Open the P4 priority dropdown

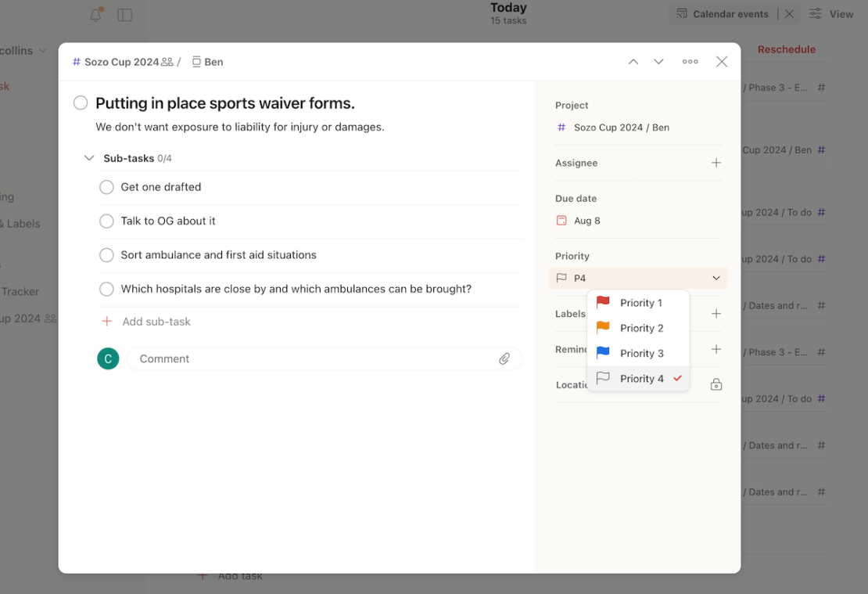637,278
